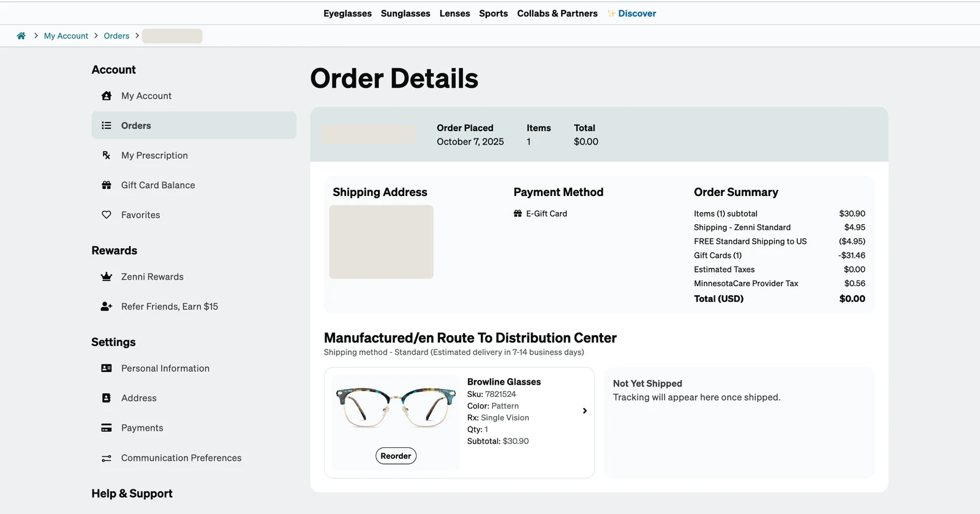This screenshot has height=514, width=980.
Task: Click the Personal Information ID card icon
Action: click(107, 368)
